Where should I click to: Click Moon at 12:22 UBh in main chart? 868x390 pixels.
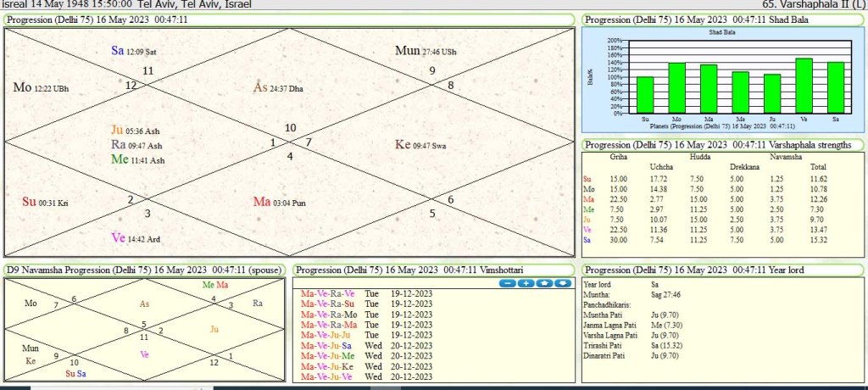41,87
